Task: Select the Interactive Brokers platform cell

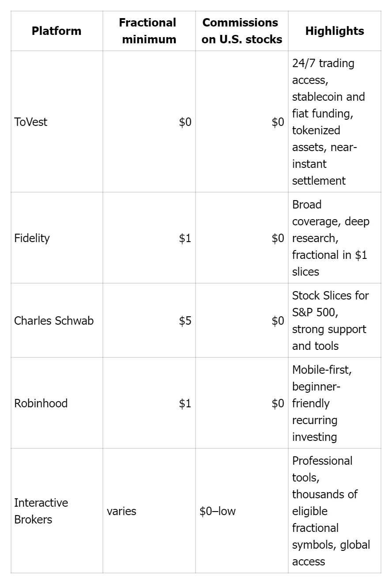Action: (x=41, y=511)
